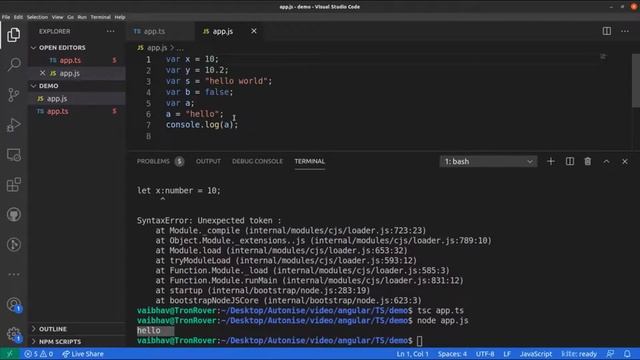Open the Go menu
640x360 pixels.
tap(70, 17)
